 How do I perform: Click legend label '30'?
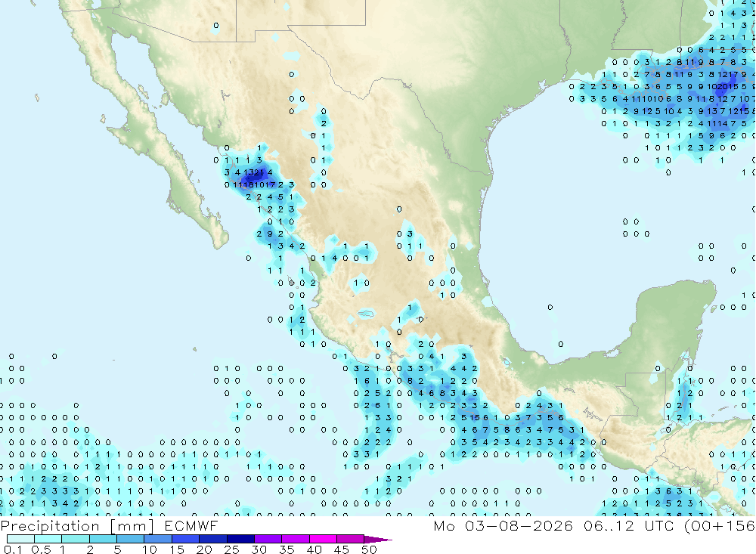(259, 549)
